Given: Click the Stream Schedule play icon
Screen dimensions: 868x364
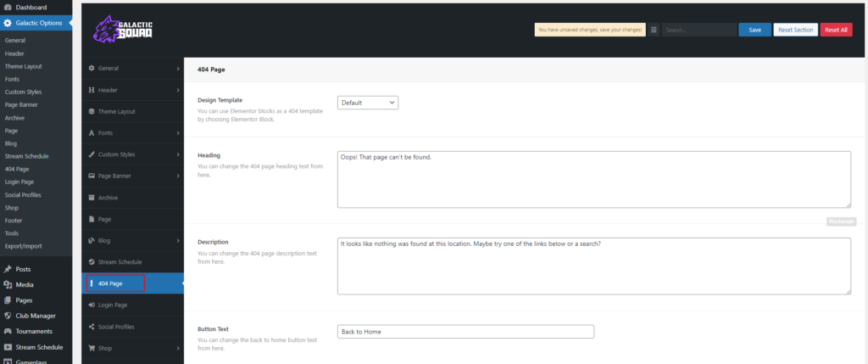Looking at the screenshot, I should [8, 347].
